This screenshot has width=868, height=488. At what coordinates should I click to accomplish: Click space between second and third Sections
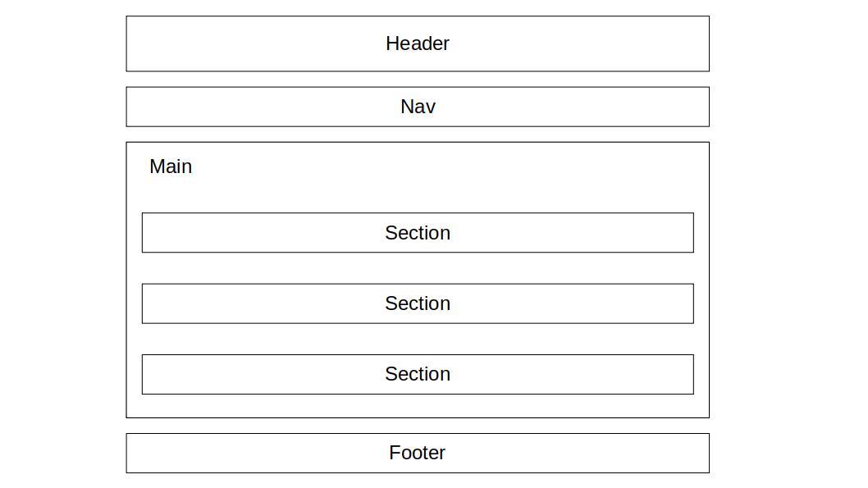pyautogui.click(x=418, y=339)
